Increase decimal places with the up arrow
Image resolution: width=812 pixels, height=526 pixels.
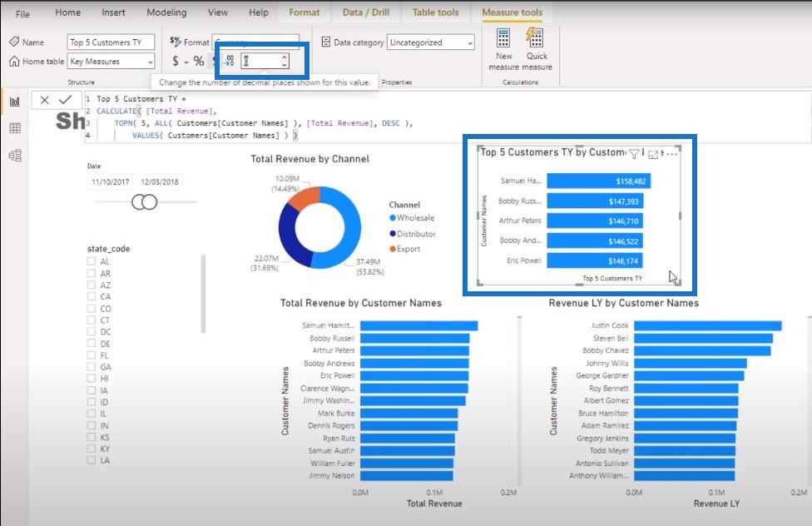pos(285,57)
